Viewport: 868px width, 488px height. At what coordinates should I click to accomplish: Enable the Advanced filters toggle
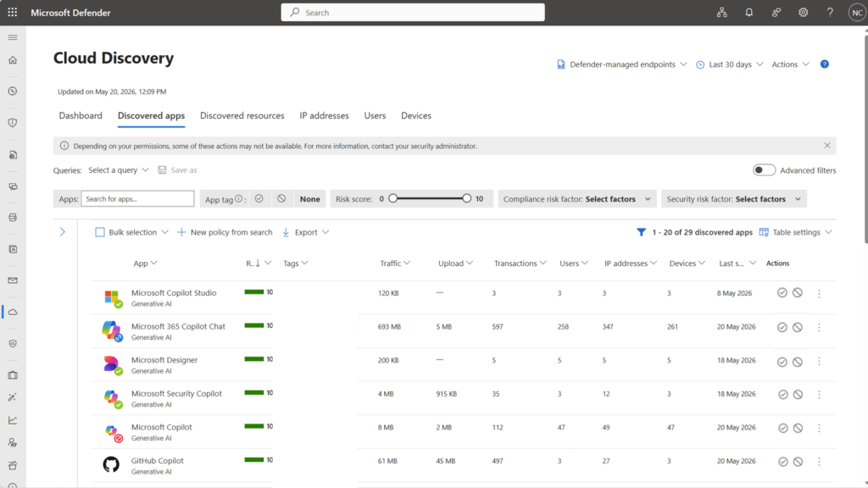coord(764,169)
